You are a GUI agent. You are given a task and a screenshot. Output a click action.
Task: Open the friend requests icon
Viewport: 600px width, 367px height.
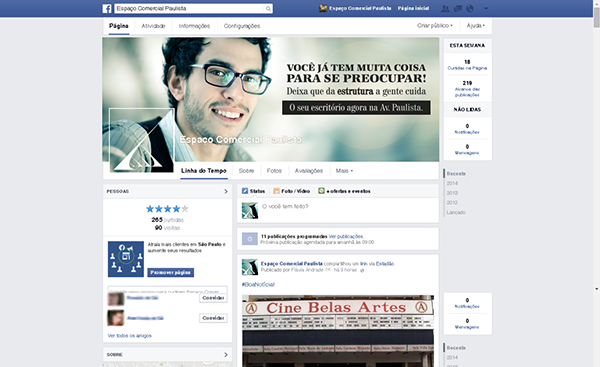pos(445,8)
